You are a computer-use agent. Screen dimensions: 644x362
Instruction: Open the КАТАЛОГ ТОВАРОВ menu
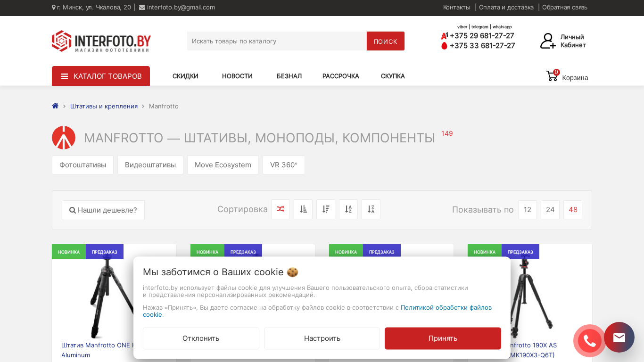(x=101, y=76)
